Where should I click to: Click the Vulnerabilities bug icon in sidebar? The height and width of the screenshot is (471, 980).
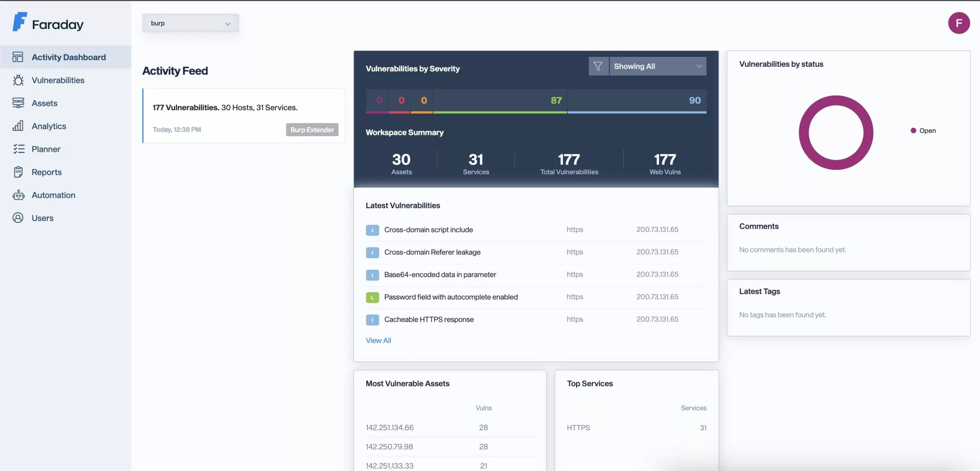click(x=18, y=80)
